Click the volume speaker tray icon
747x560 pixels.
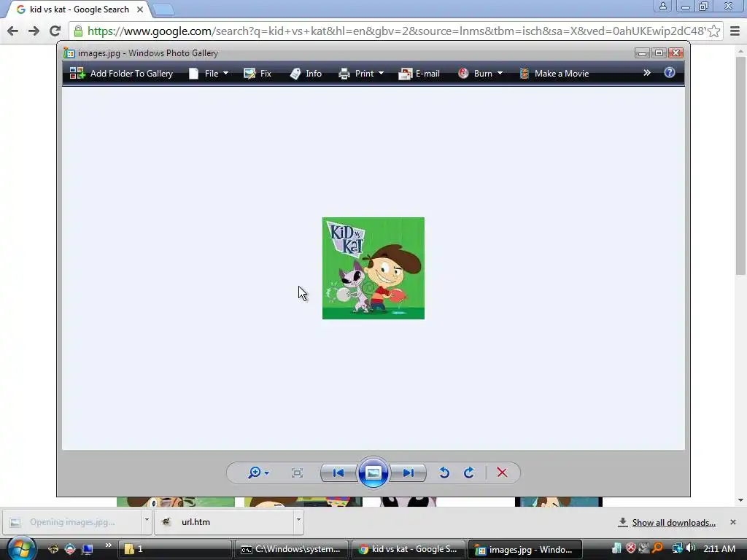point(691,548)
